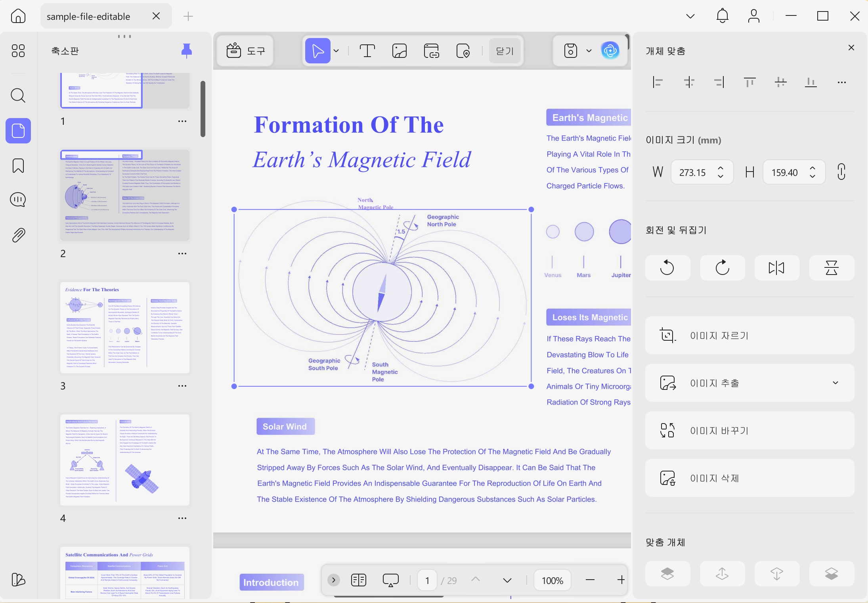Align objects to the left

point(658,82)
